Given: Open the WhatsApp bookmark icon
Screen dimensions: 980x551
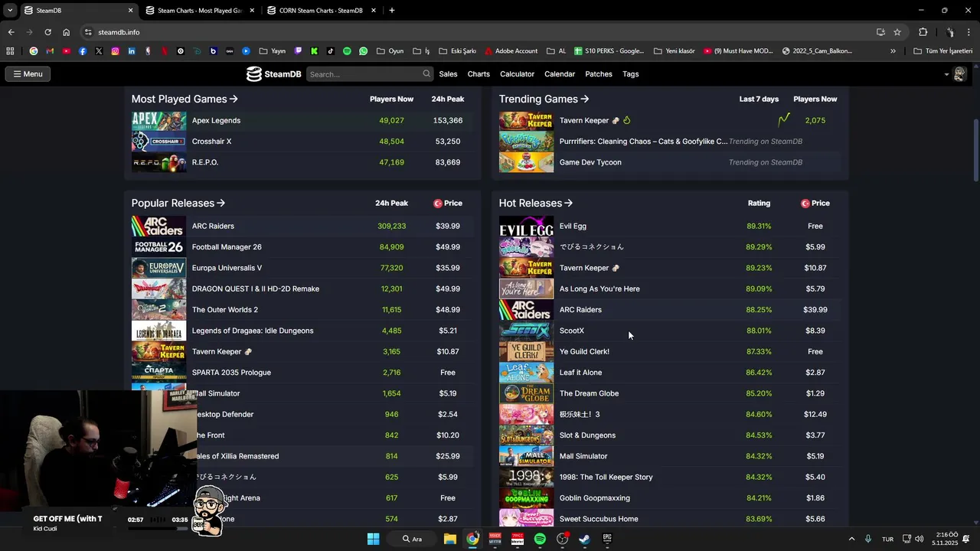Looking at the screenshot, I should click(x=363, y=51).
